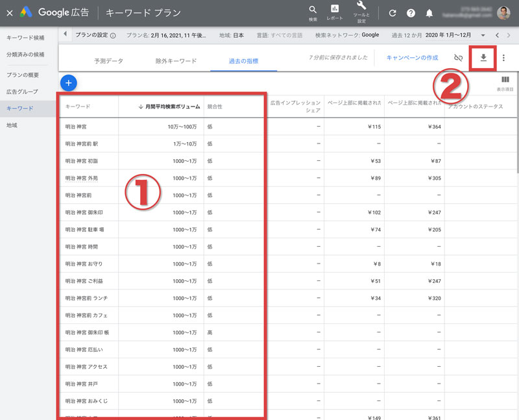Viewport: 519px width, 420px height.
Task: Select the keyword 明治 神宮 お守り
Action: tap(84, 264)
